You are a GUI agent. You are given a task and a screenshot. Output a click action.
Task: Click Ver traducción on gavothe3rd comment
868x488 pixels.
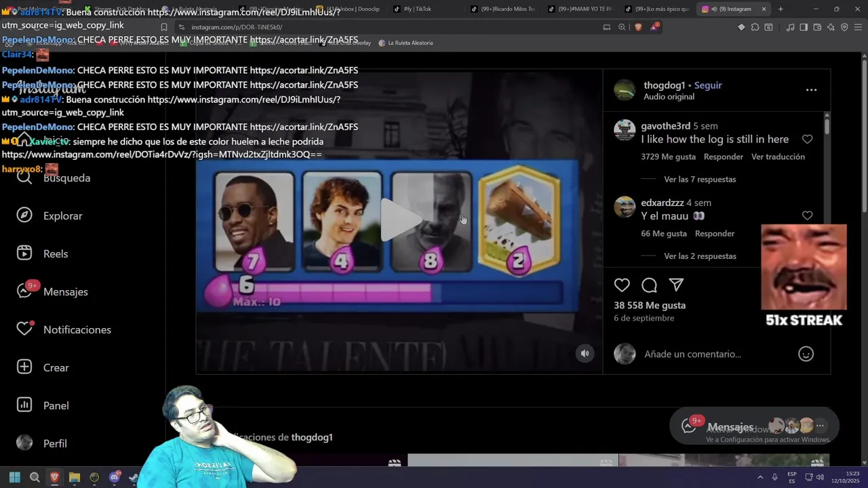[778, 157]
